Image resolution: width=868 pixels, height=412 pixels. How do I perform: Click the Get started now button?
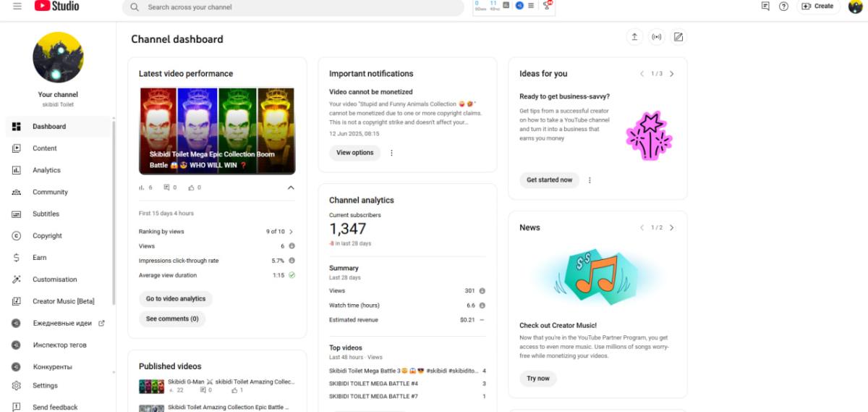tap(549, 180)
